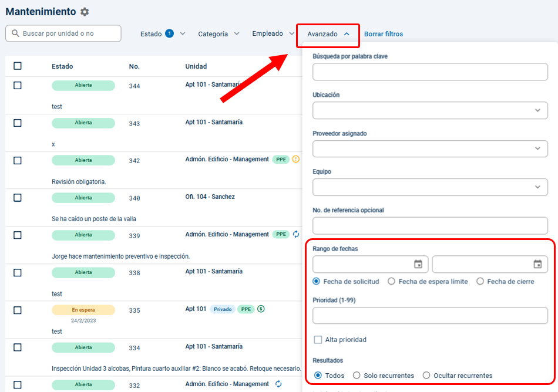558x392 pixels.
Task: Click Privado badge on request 335
Action: 223,309
